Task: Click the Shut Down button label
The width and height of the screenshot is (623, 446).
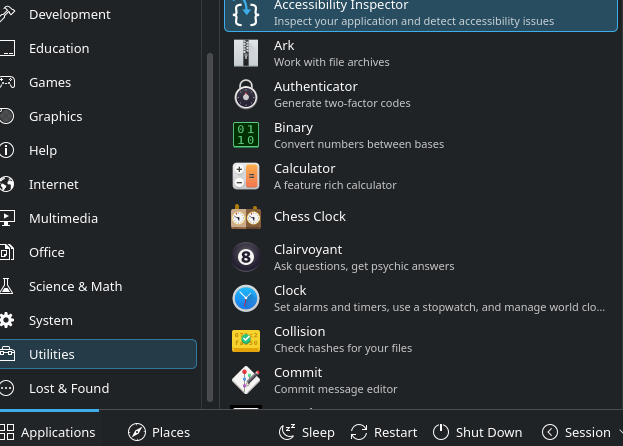Action: point(489,432)
